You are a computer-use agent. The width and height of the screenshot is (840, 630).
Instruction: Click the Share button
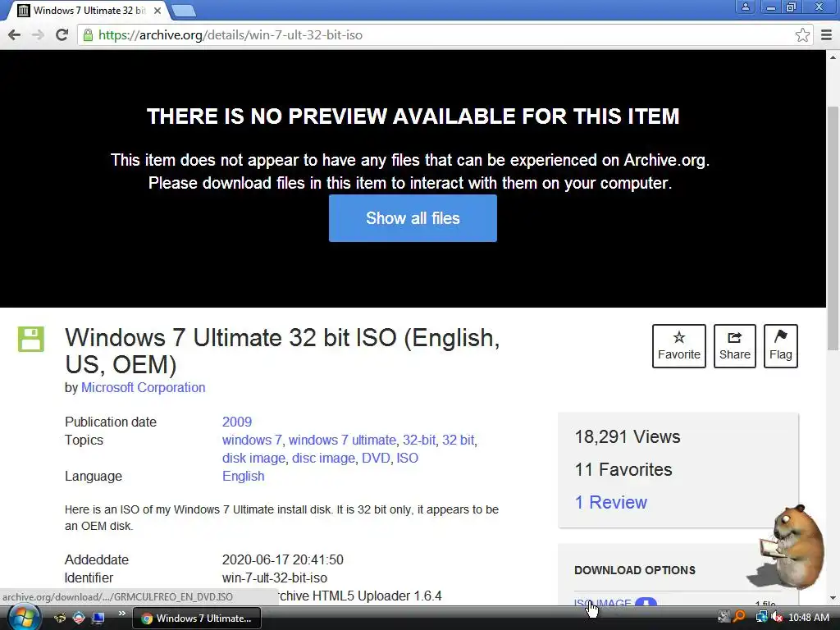734,346
